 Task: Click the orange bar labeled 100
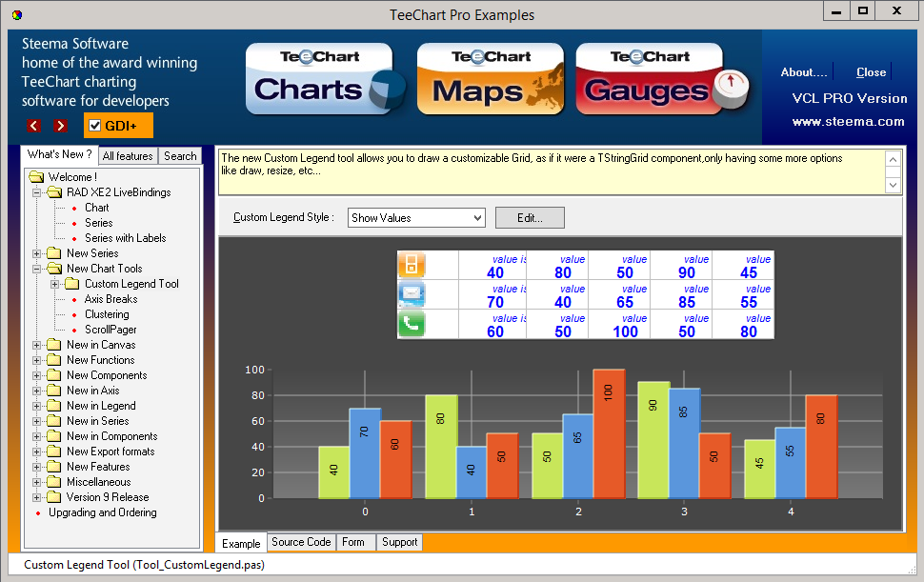[609, 433]
